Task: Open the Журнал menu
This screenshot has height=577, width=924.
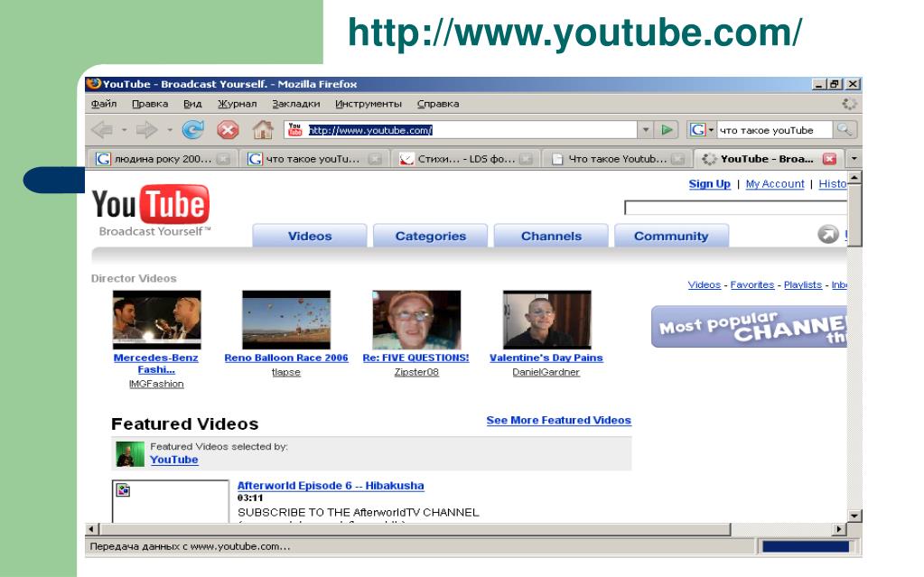Action: pos(237,104)
